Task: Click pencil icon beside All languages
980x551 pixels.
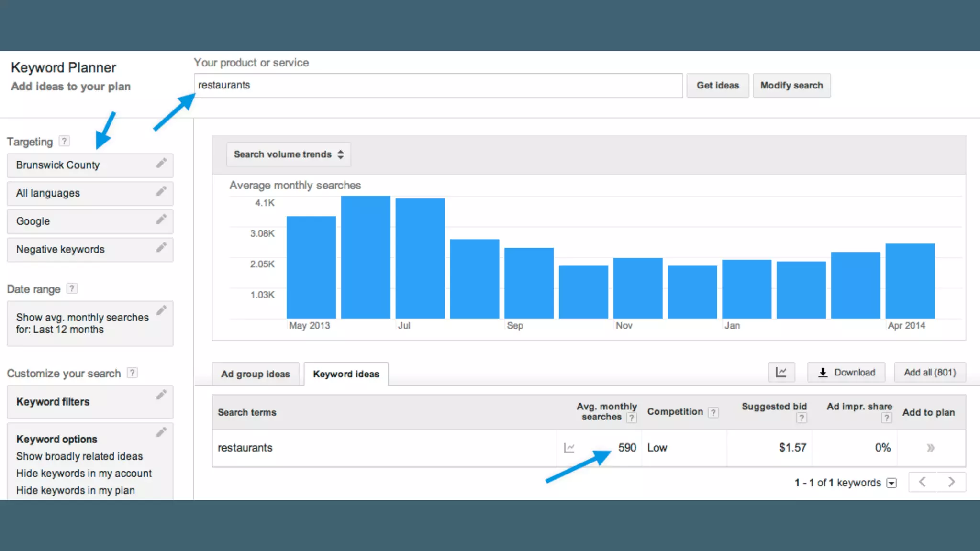Action: pos(161,191)
